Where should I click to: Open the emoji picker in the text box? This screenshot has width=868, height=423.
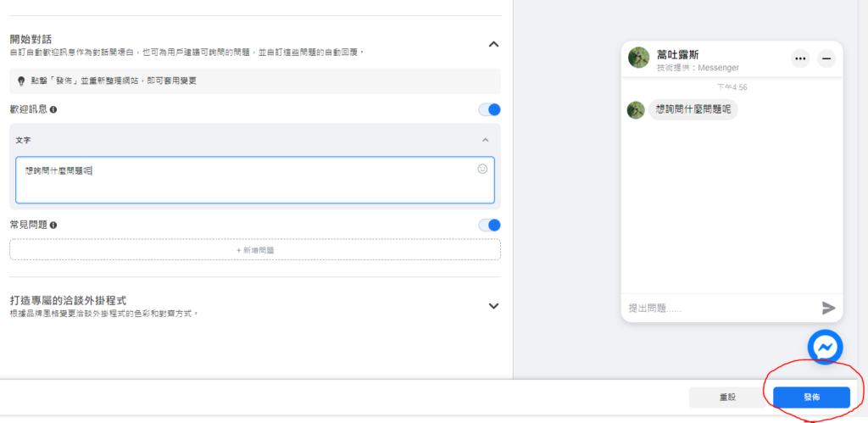[482, 169]
